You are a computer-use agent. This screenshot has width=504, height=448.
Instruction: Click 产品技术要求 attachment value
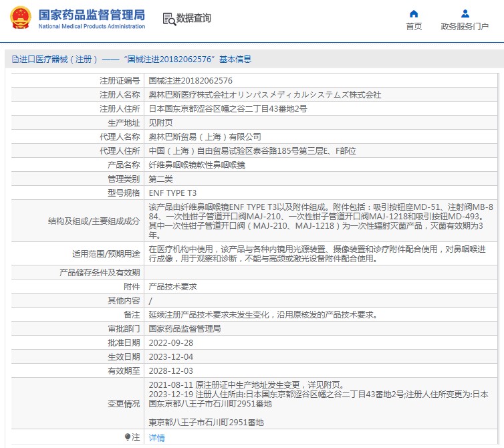coord(172,287)
